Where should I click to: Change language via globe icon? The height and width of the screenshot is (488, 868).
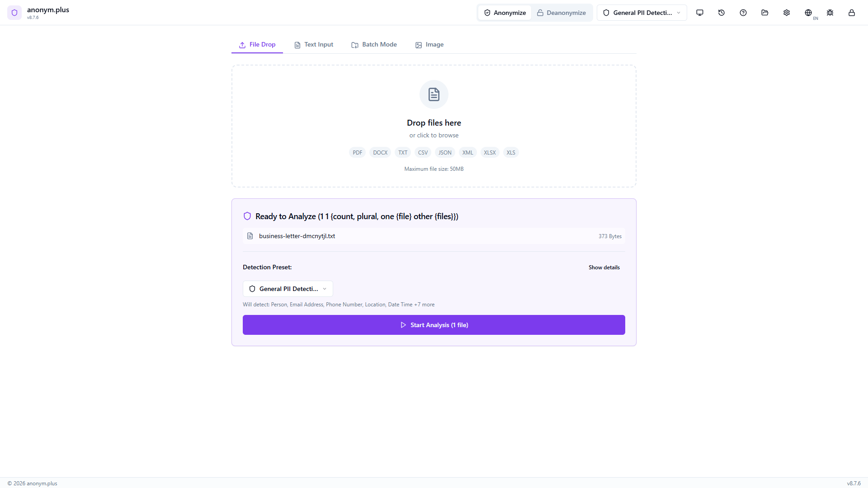coord(808,13)
